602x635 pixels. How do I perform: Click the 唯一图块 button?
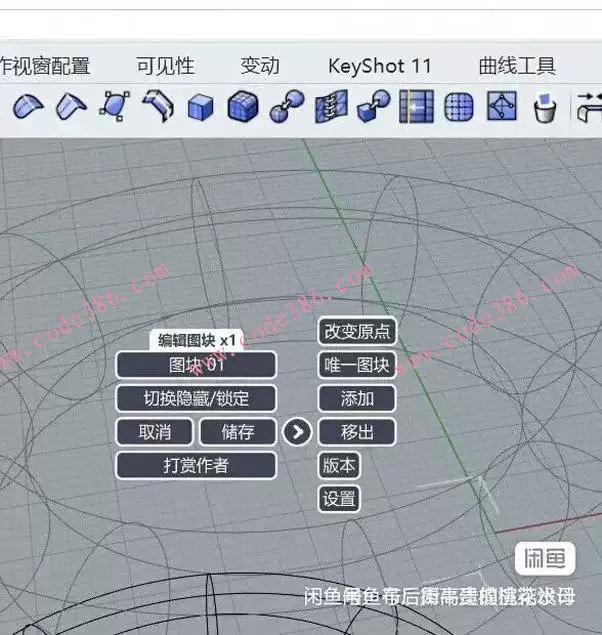coord(357,365)
